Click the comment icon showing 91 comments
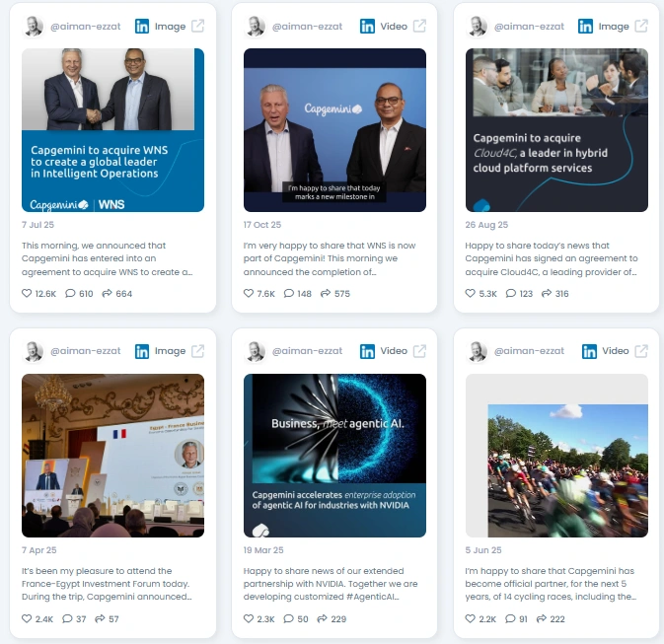The height and width of the screenshot is (644, 664). [510, 618]
